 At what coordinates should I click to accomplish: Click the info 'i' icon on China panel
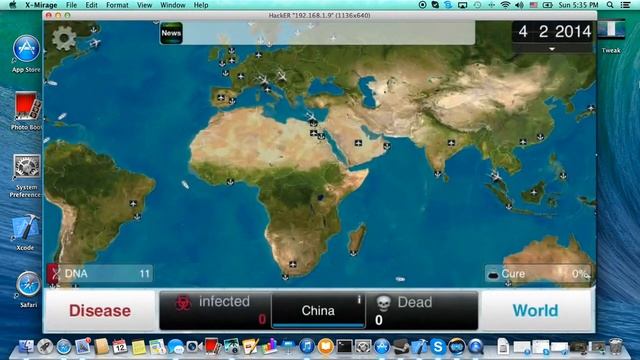click(x=359, y=300)
